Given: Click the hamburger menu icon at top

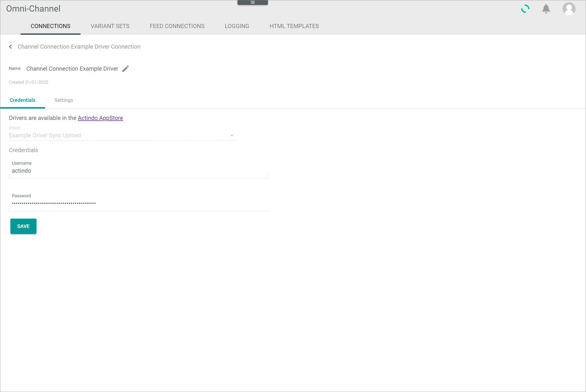Looking at the screenshot, I should [253, 2].
